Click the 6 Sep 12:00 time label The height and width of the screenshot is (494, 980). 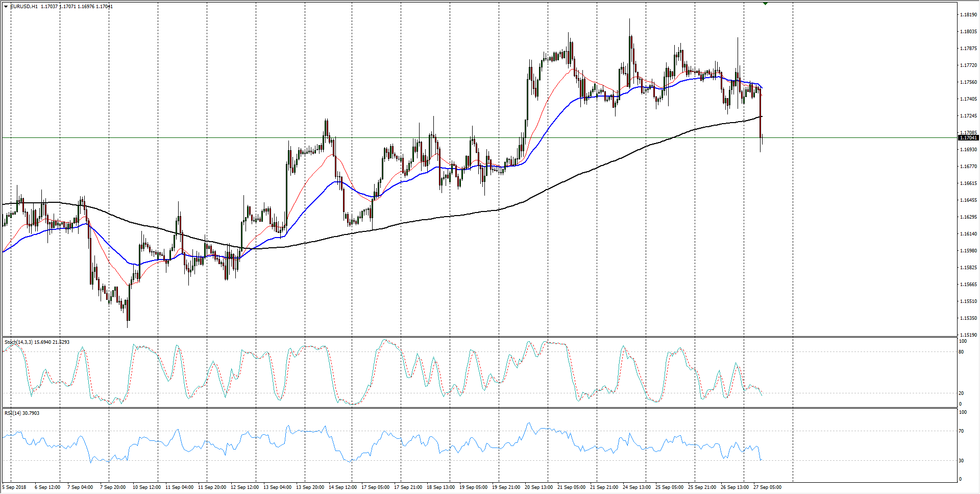coord(47,487)
